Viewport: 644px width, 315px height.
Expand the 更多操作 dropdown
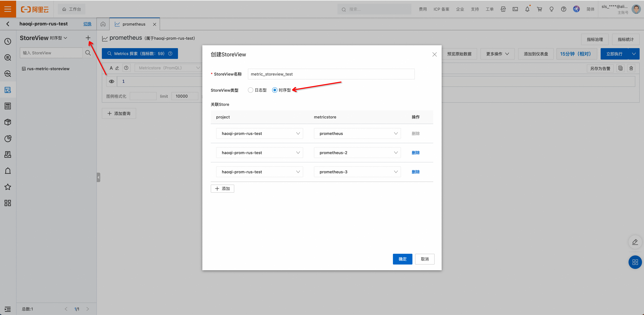pyautogui.click(x=497, y=54)
